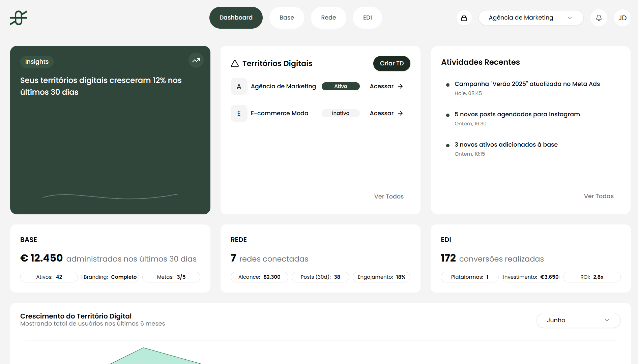This screenshot has width=638, height=364.
Task: Select the E avatar for E-commerce Moda
Action: pos(239,113)
